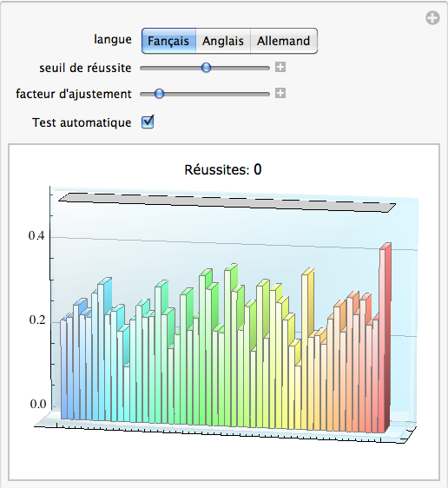Image resolution: width=448 pixels, height=488 pixels.
Task: Click the 0.4 axis label
Action: [x=36, y=236]
